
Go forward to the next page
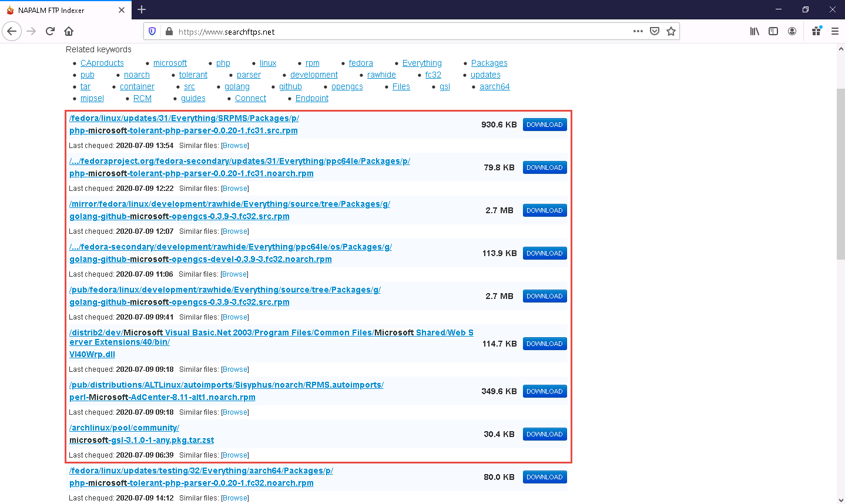tap(31, 31)
